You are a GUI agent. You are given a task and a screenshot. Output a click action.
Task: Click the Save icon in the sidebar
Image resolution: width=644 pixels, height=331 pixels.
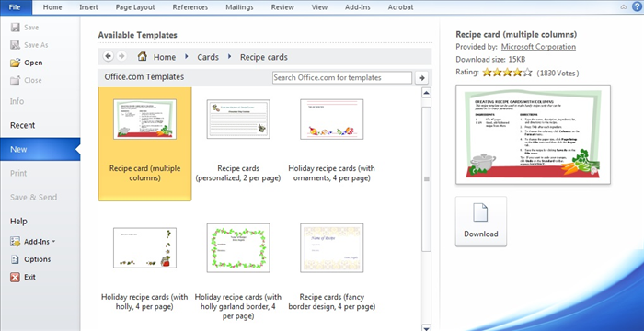pyautogui.click(x=16, y=28)
